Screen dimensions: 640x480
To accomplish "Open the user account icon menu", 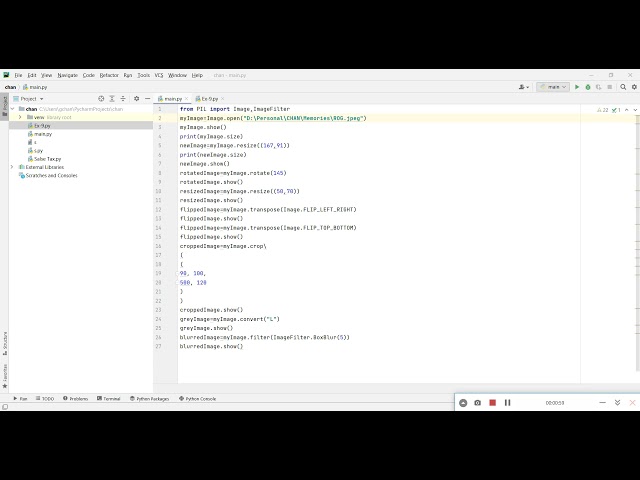I will pyautogui.click(x=524, y=87).
